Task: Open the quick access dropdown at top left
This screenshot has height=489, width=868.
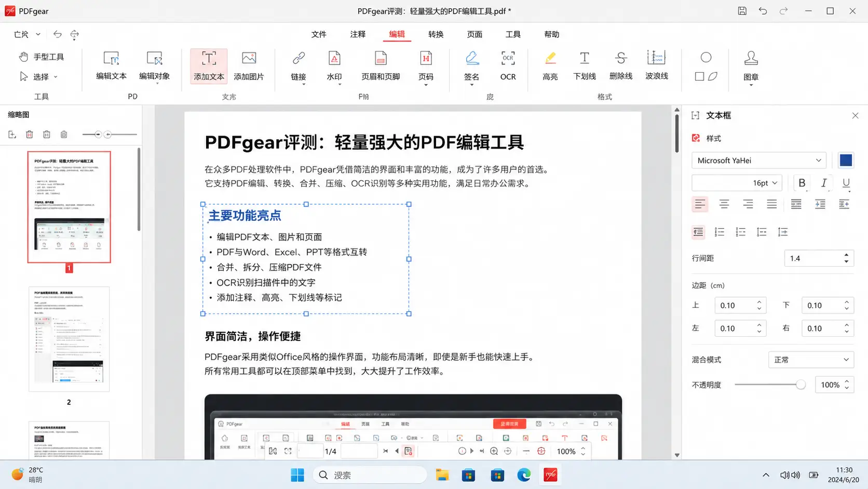Action: tap(38, 34)
